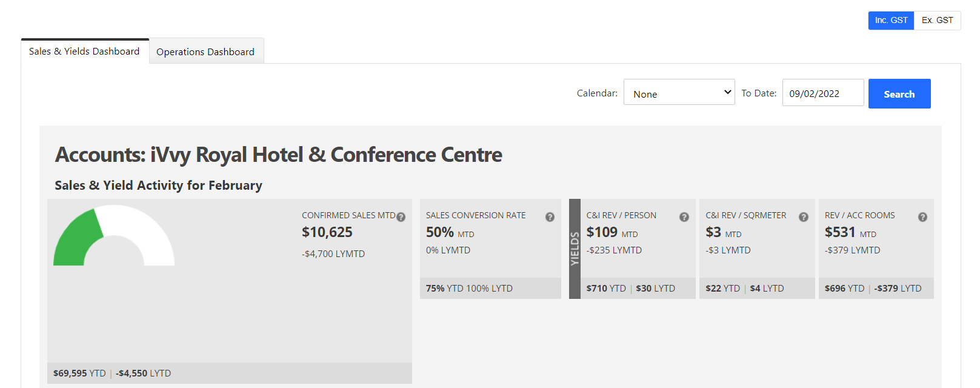The width and height of the screenshot is (980, 388).
Task: Switch to Ex. GST view
Action: click(937, 20)
